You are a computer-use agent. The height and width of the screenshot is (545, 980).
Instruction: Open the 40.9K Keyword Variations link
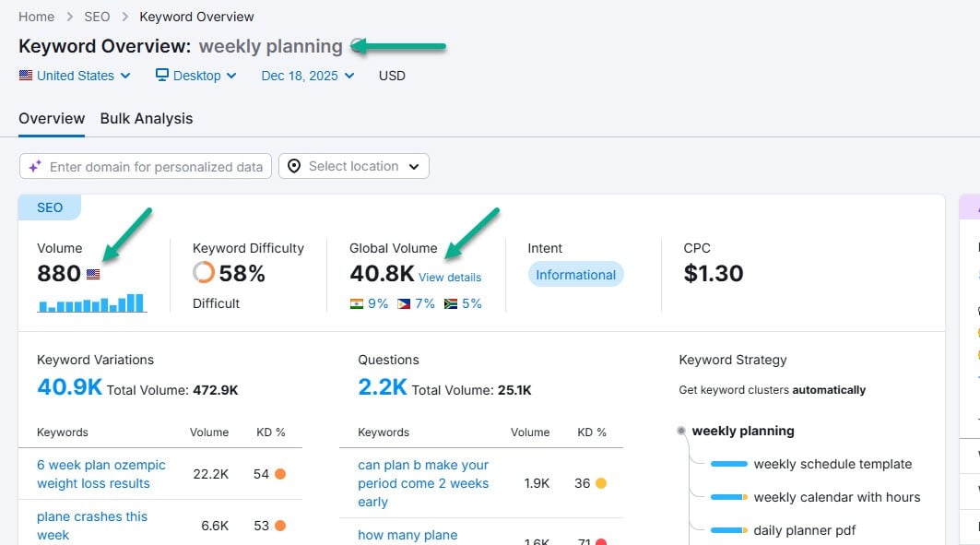click(x=69, y=387)
